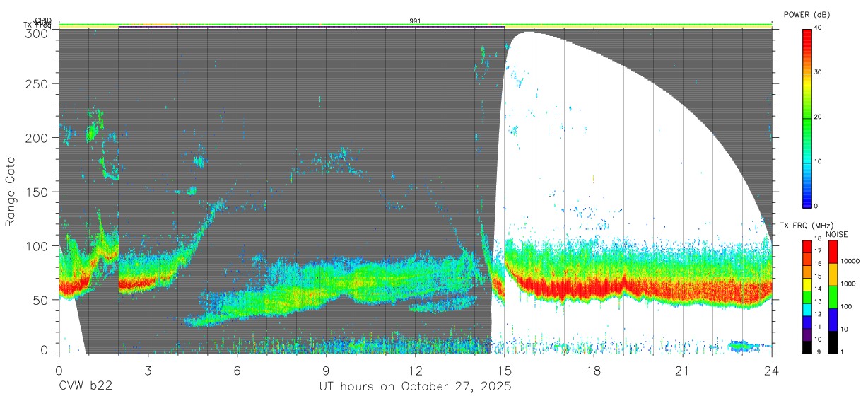Click the 10000 noise scale label
Image resolution: width=868 pixels, height=401 pixels.
851,261
